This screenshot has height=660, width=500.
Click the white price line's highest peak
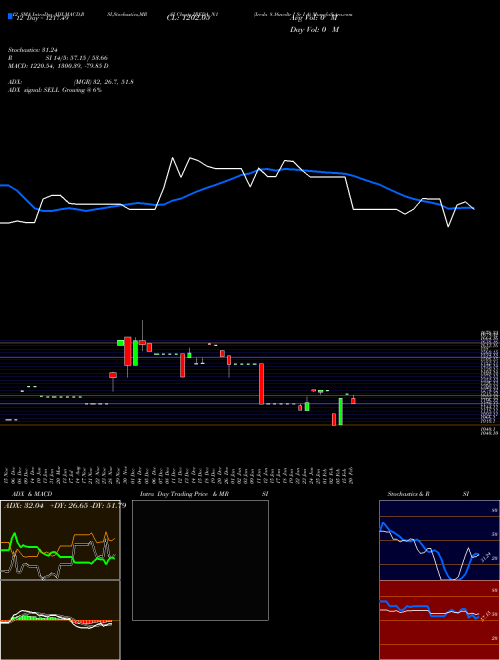173,158
